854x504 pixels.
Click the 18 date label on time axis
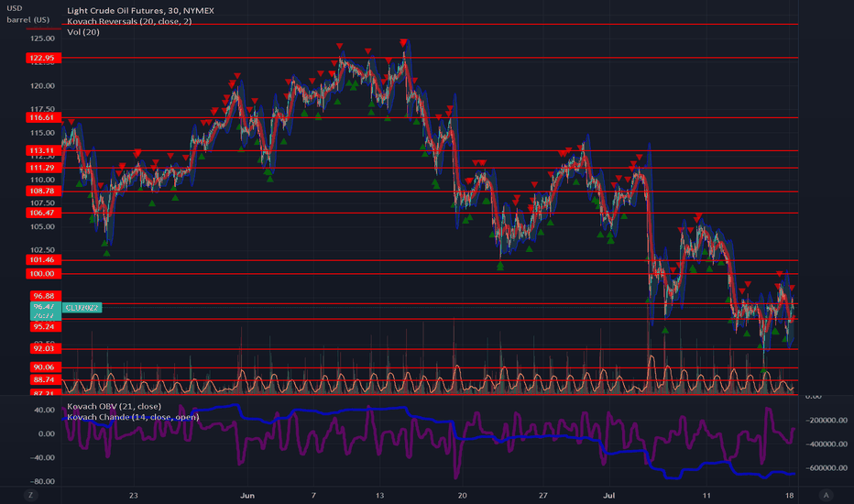789,495
